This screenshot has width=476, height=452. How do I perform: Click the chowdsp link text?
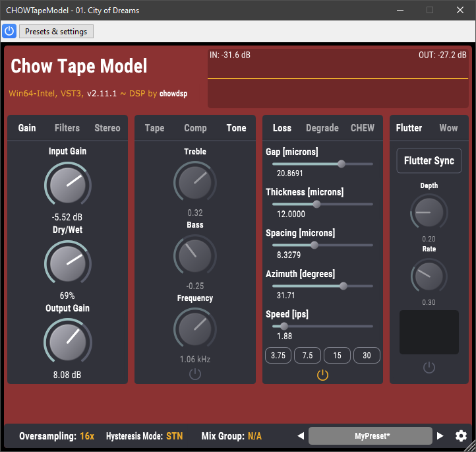tap(173, 94)
